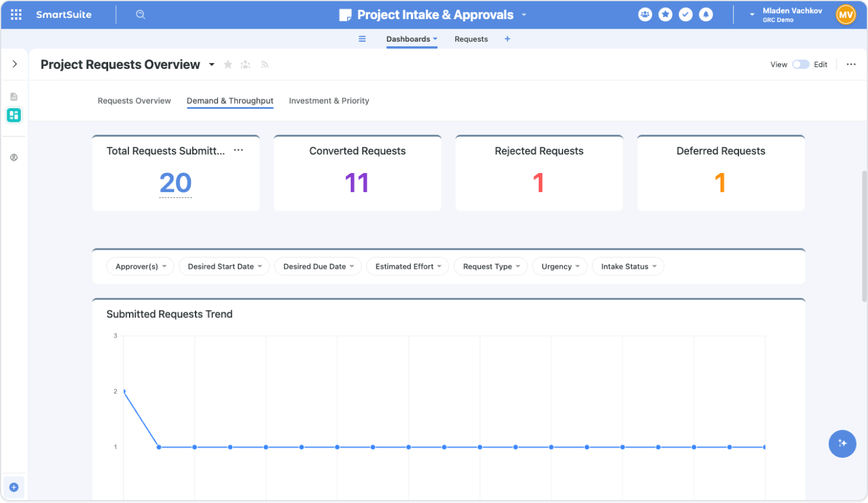The image size is (868, 503).
Task: Click the document icon in left sidebar
Action: [x=14, y=96]
